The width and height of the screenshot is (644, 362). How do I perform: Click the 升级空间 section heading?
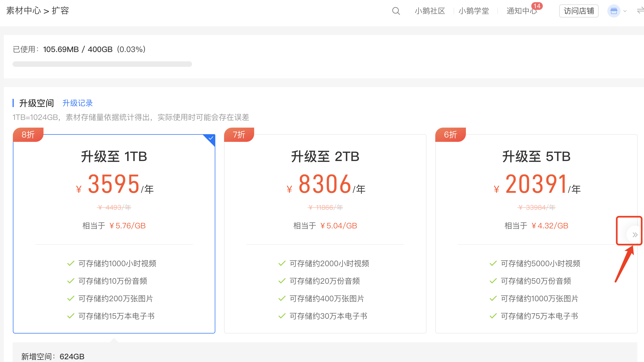36,103
